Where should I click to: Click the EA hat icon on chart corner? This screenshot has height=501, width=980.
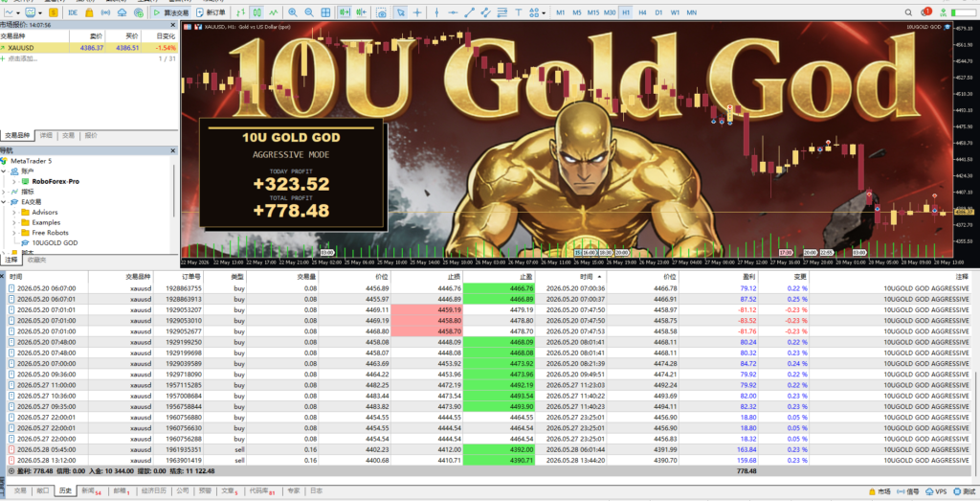pos(947,27)
